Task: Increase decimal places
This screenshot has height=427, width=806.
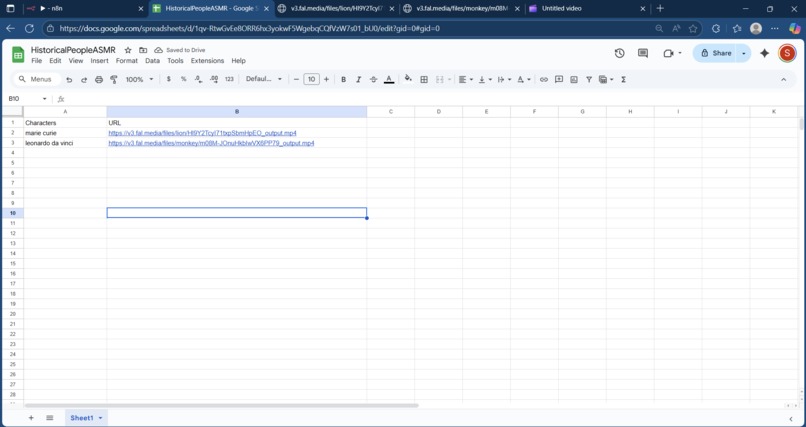Action: click(214, 79)
